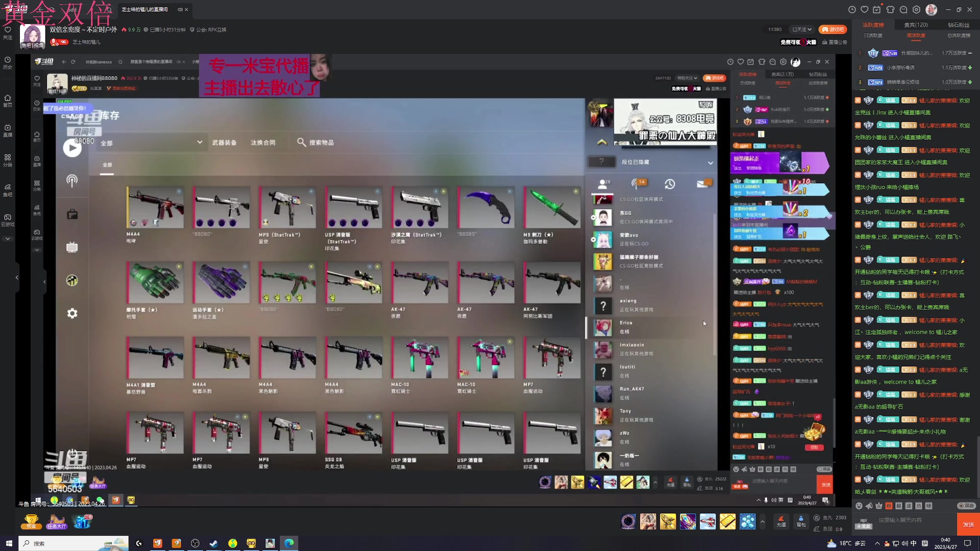Toggle the 粉 fan filter in chat bar

[x=889, y=506]
